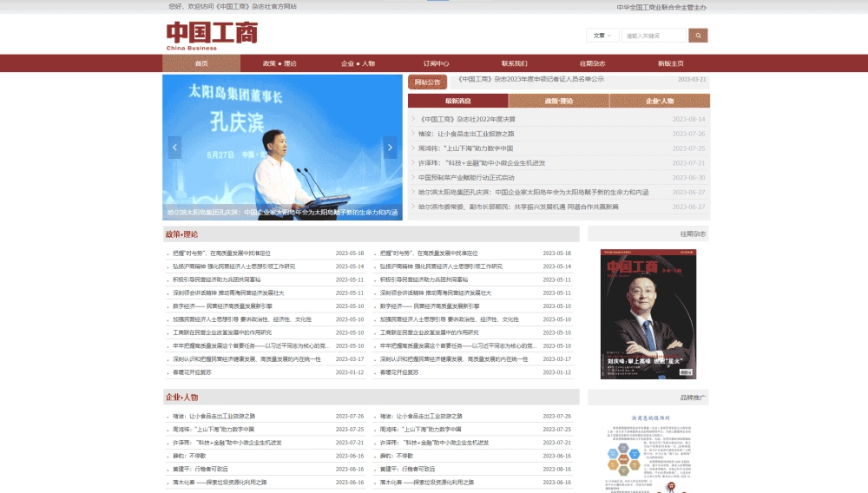
Task: Select the 政策·理论 tab next to 最新消息
Action: (559, 101)
